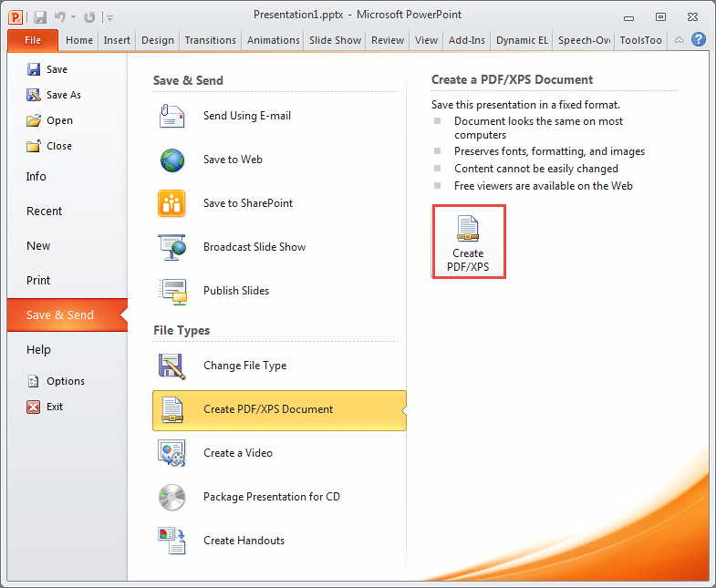Open the File tab
Screen dimensions: 716x588
33,40
